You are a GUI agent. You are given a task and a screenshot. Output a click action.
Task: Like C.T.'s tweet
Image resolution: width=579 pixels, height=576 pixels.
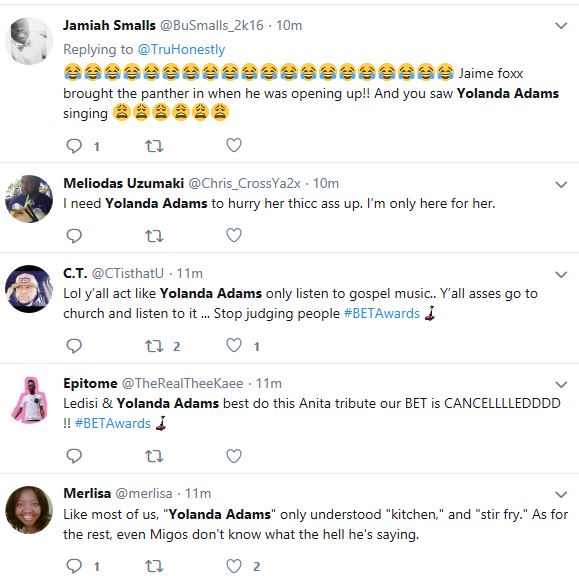coord(234,345)
